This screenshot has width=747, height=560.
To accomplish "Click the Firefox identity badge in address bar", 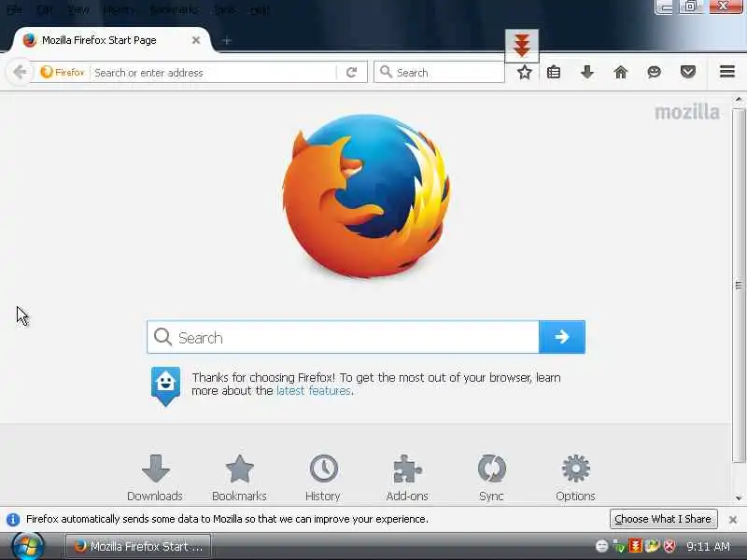I will 63,73.
